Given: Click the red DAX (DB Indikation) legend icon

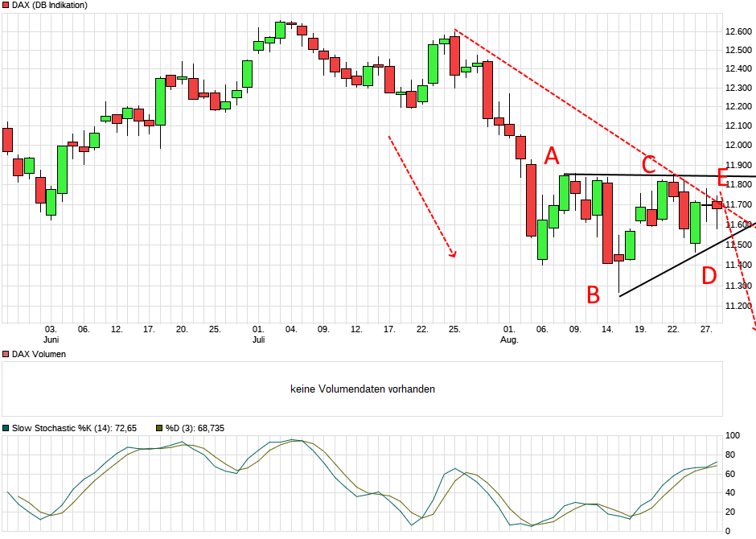Looking at the screenshot, I should tap(5, 5).
